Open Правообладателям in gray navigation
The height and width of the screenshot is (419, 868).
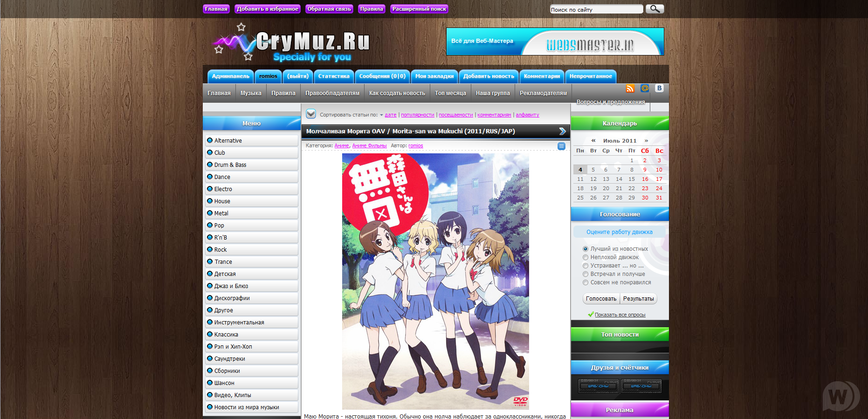click(x=332, y=93)
